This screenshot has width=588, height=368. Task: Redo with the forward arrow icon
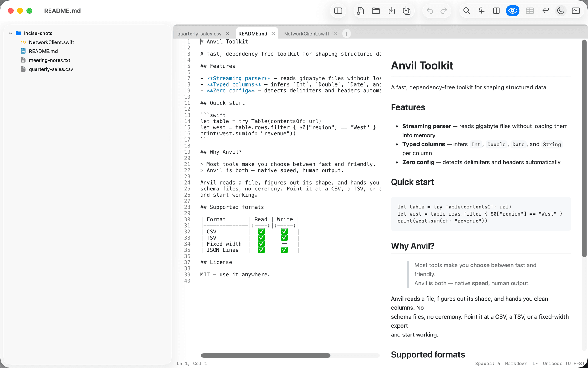444,11
